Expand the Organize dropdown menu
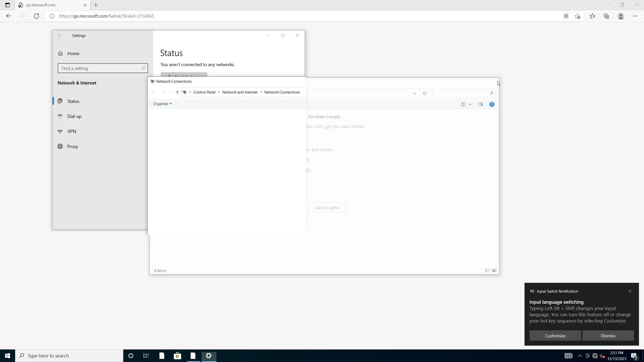 point(162,104)
